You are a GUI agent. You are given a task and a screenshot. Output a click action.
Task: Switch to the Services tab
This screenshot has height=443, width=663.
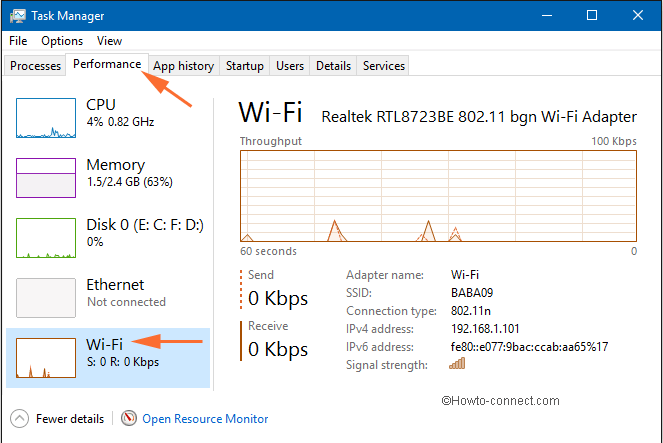[384, 66]
